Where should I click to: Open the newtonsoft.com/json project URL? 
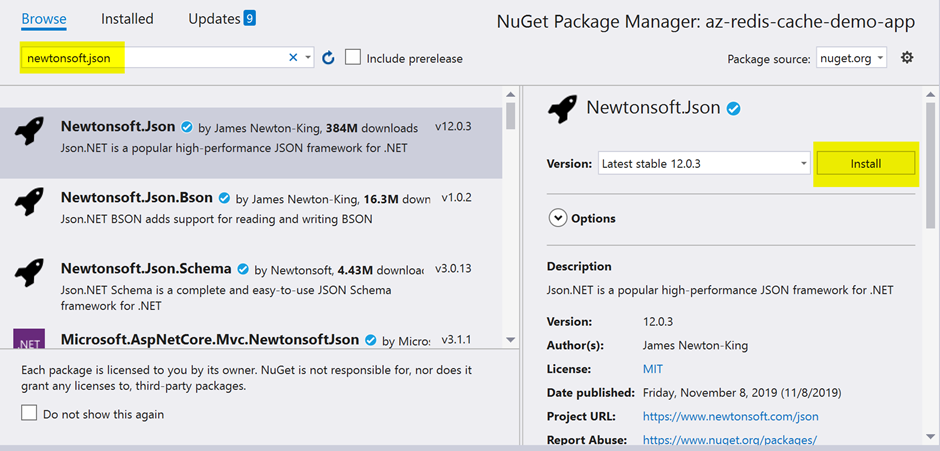730,416
